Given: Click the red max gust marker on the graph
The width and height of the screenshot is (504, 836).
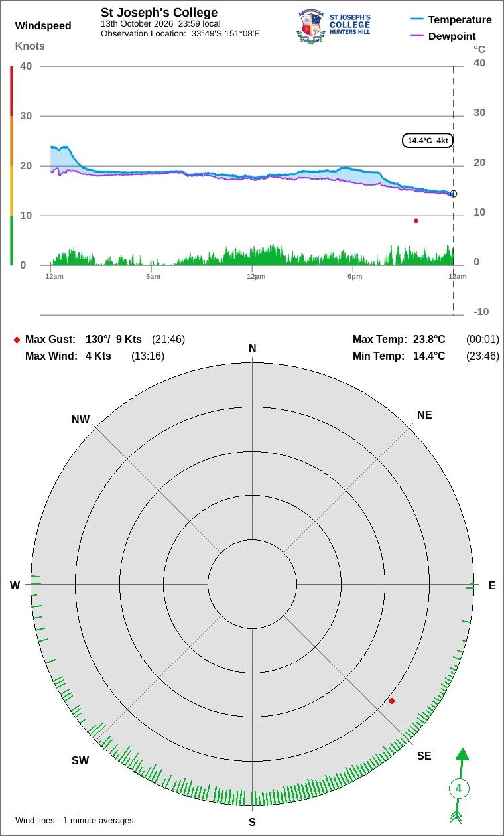Looking at the screenshot, I should point(416,221).
